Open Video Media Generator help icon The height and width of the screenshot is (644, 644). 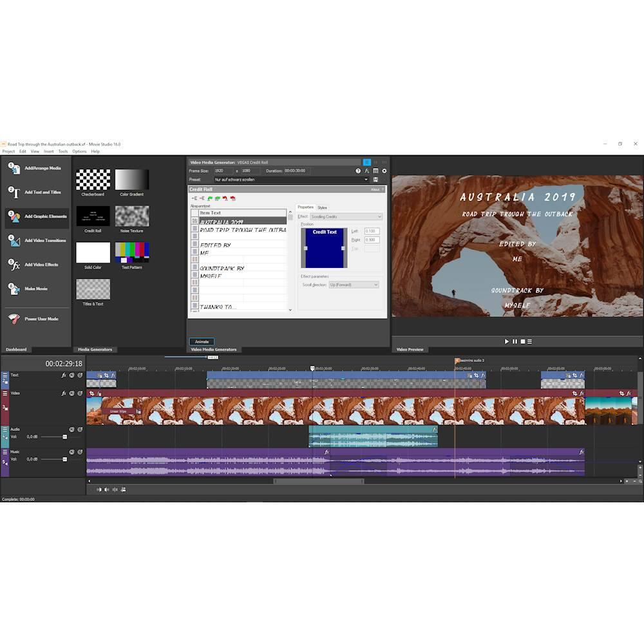(358, 171)
